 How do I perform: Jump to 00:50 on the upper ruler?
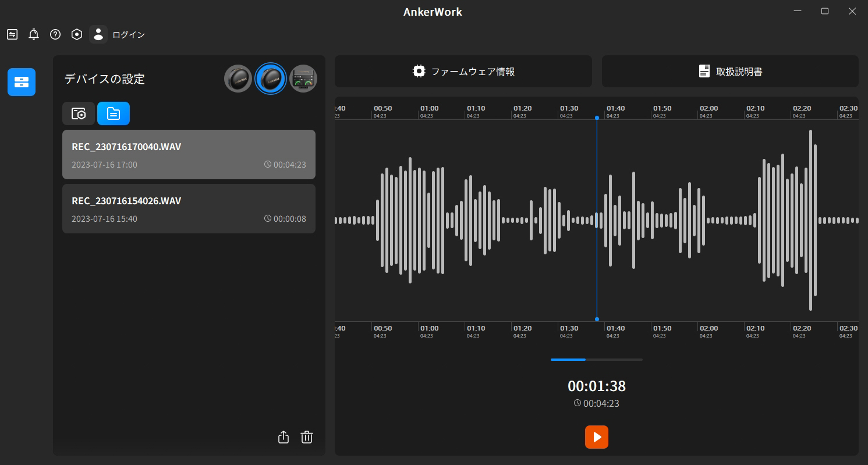(x=382, y=108)
